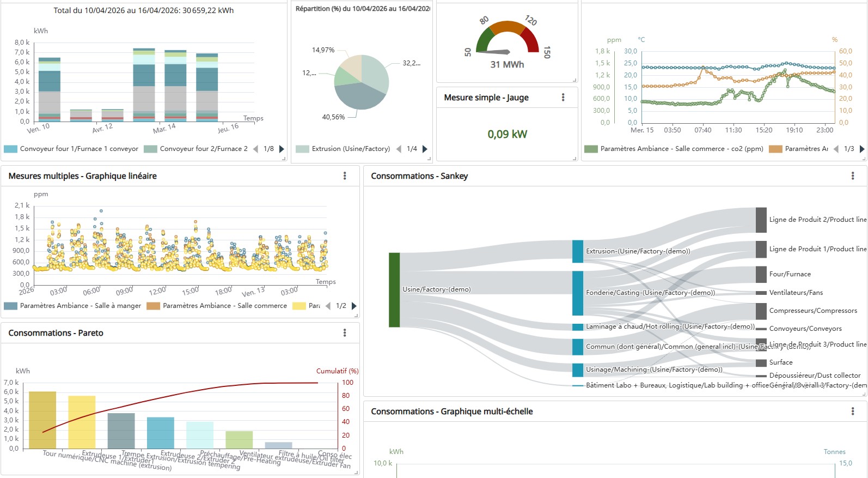Go to next legend page of the 1/8 legend
Screen dimensions: 868x478
282,149
